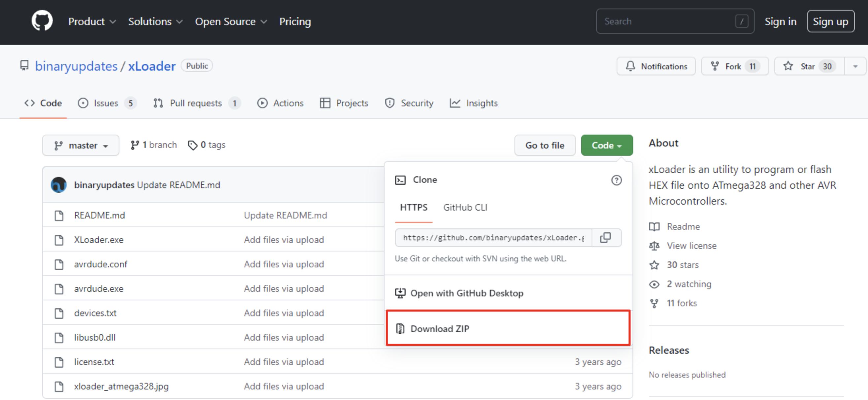Click the GitHub octocat logo
The height and width of the screenshot is (400, 868).
pos(42,20)
